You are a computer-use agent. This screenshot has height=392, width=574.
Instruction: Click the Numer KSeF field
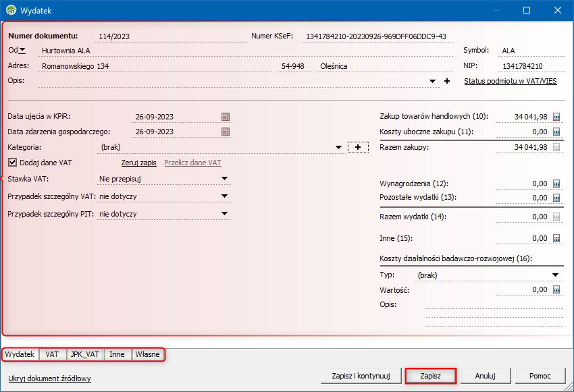(x=377, y=36)
